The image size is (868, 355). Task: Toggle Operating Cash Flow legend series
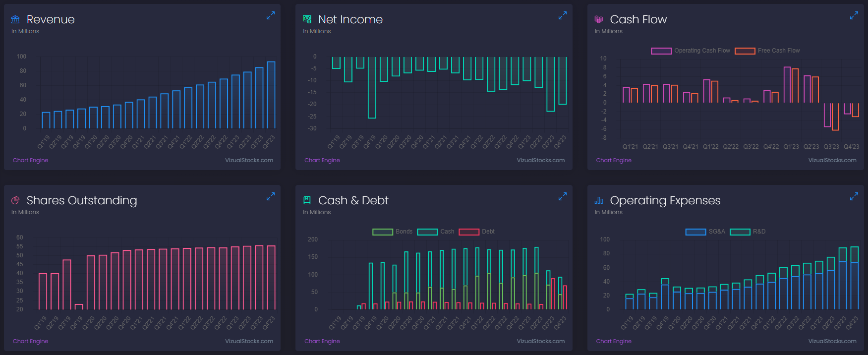coord(691,51)
